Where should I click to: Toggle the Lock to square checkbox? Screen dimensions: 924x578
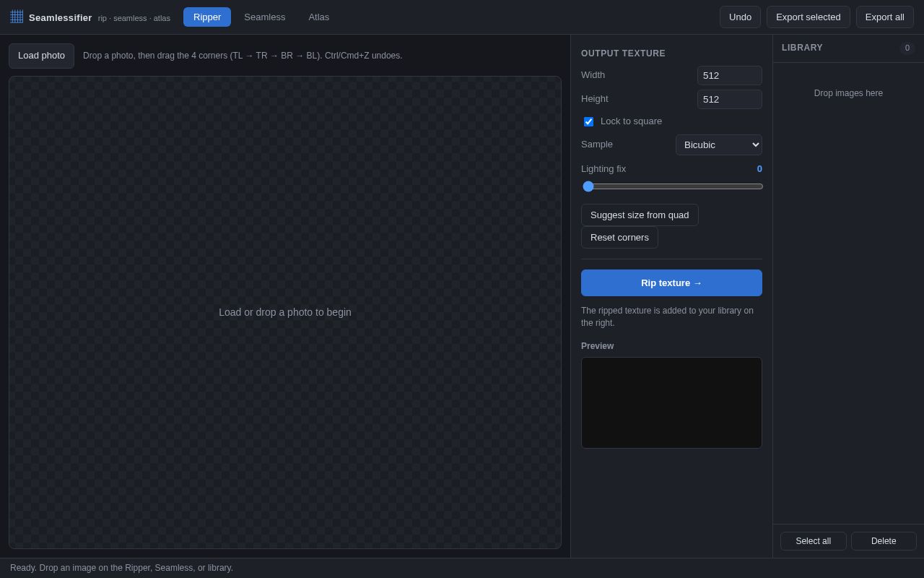588,121
